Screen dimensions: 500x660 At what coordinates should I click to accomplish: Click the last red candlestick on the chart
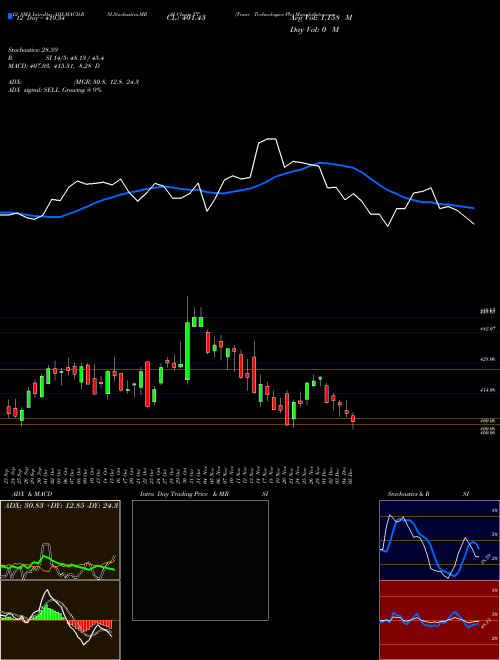[353, 418]
